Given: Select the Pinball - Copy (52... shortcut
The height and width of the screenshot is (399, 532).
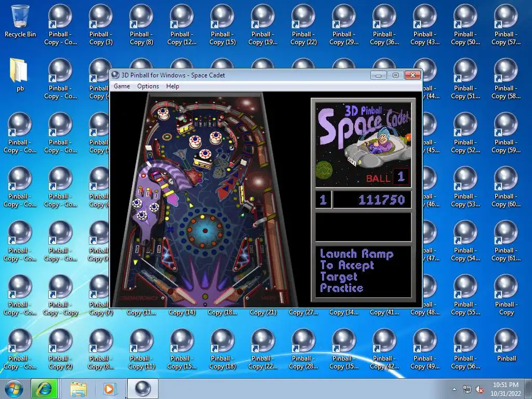Looking at the screenshot, I should pos(465,132).
